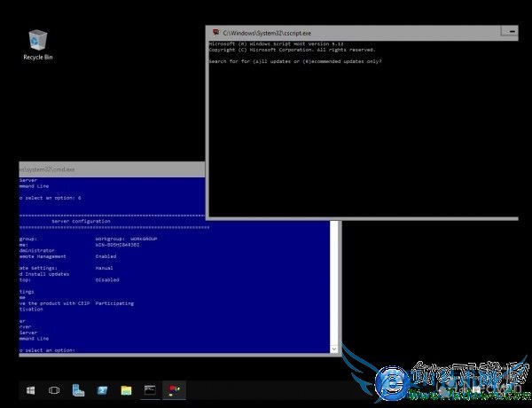Open File Explorer from the taskbar
The width and height of the screenshot is (532, 408).
click(x=126, y=390)
